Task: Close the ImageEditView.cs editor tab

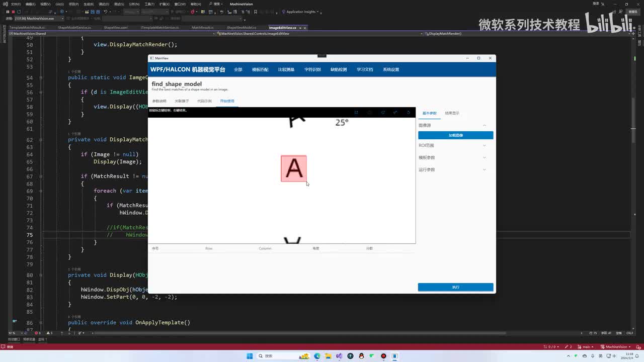Action: (x=305, y=28)
